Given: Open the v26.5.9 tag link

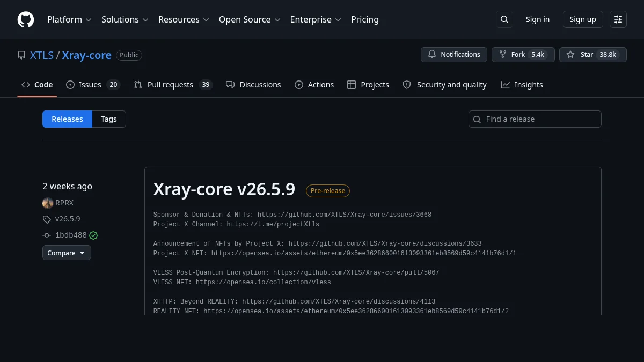Looking at the screenshot, I should coord(68,219).
